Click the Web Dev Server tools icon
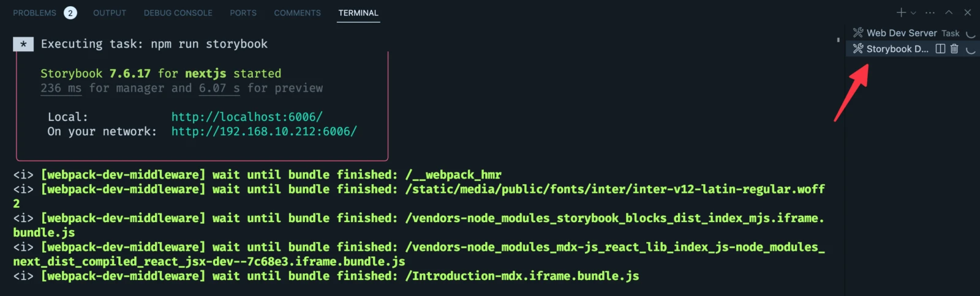This screenshot has height=296, width=980. coord(858,33)
